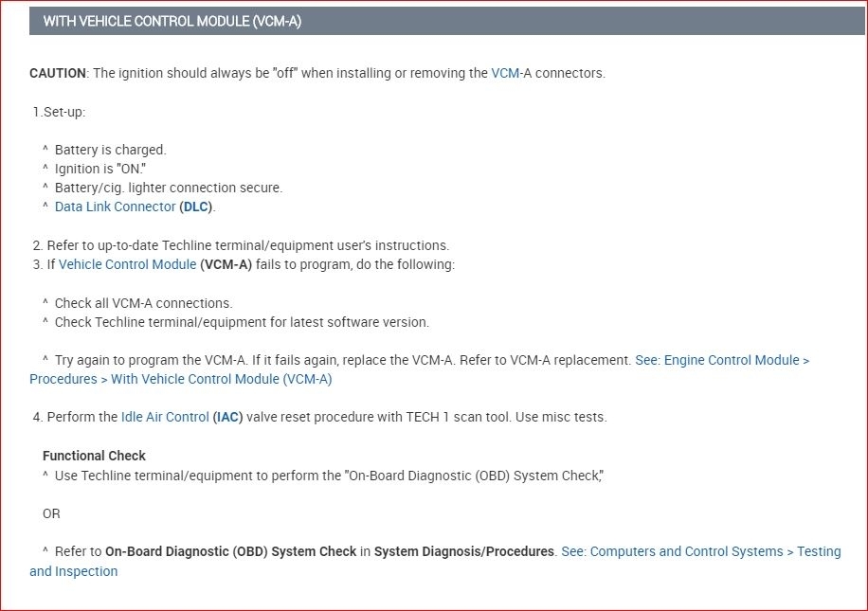Click the bold IAC abbreviation link
Image resolution: width=868 pixels, height=611 pixels.
pyautogui.click(x=227, y=417)
